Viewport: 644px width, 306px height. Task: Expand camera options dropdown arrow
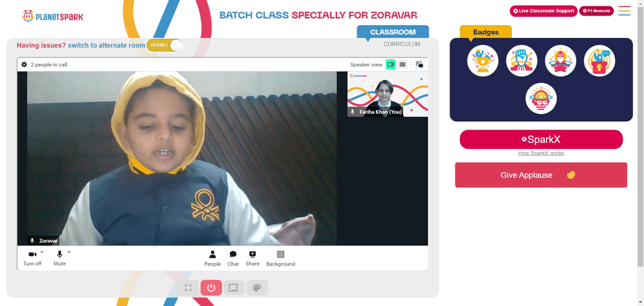(42, 252)
